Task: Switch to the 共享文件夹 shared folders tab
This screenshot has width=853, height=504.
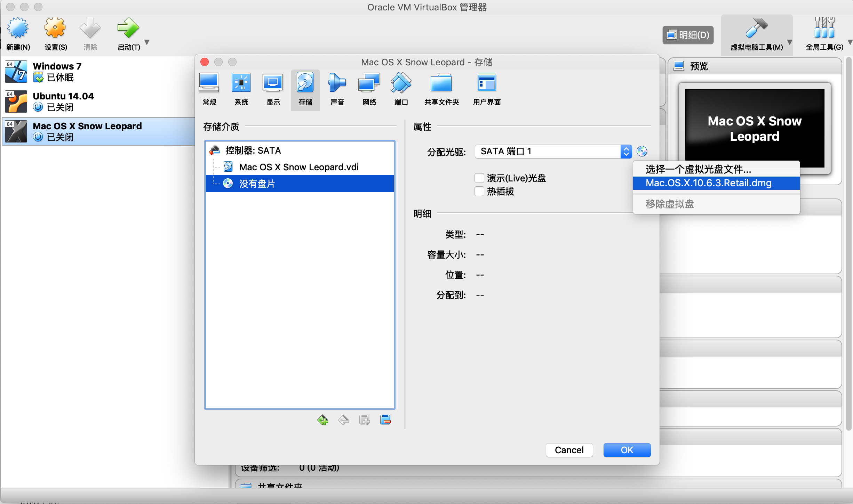Action: 441,90
